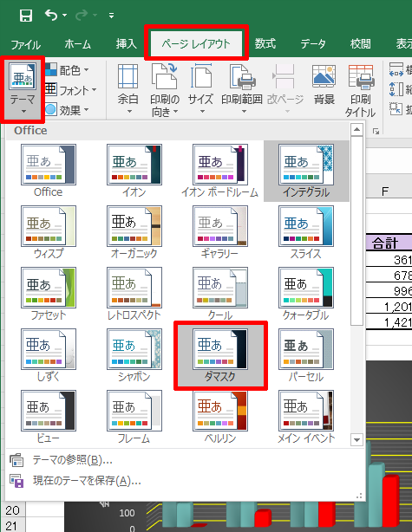Switch to the 挿入 tab
Image resolution: width=412 pixels, height=532 pixels.
coord(127,44)
